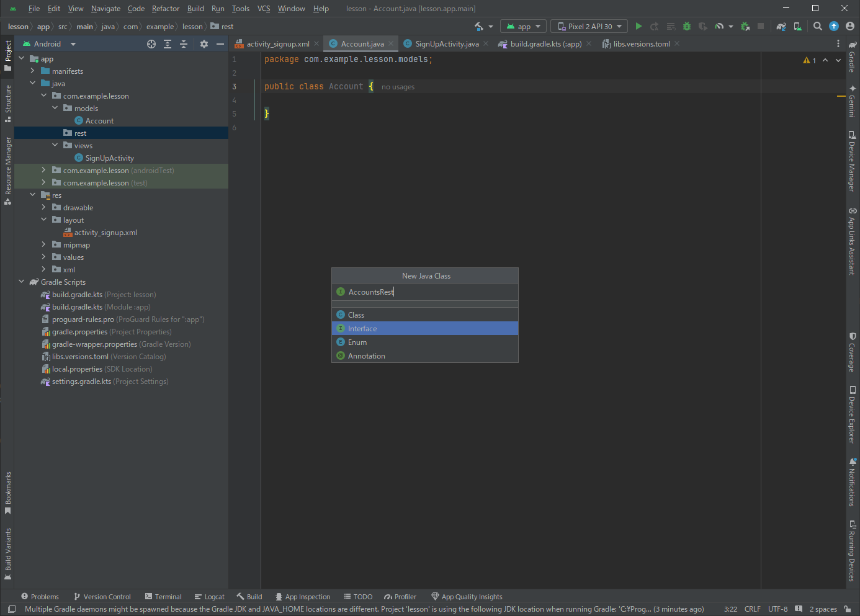Open the VCS menu
The width and height of the screenshot is (860, 616).
(x=264, y=9)
